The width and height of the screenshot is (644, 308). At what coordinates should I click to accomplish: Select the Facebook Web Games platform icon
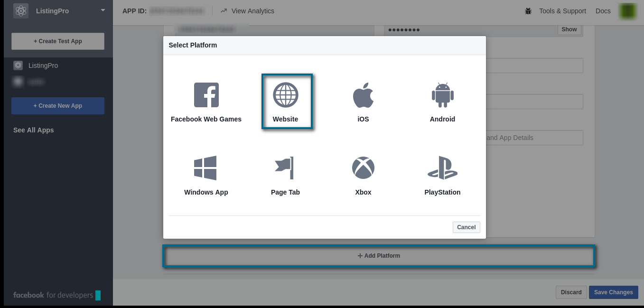coord(206,95)
